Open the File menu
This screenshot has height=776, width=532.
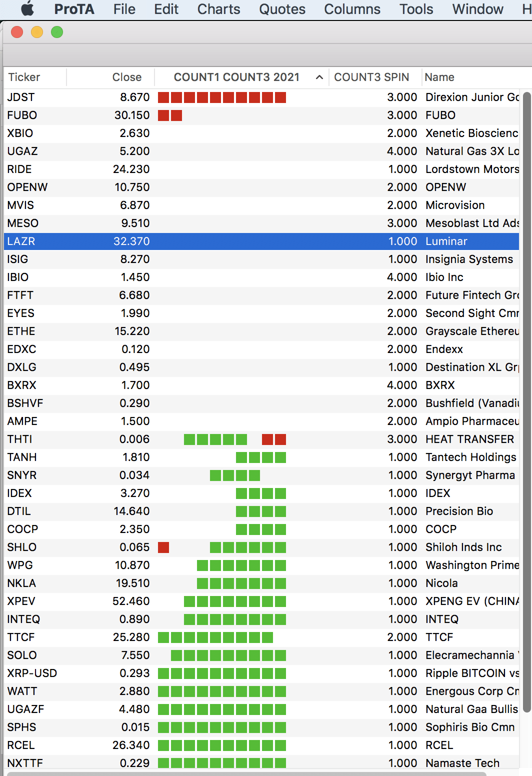click(x=124, y=9)
